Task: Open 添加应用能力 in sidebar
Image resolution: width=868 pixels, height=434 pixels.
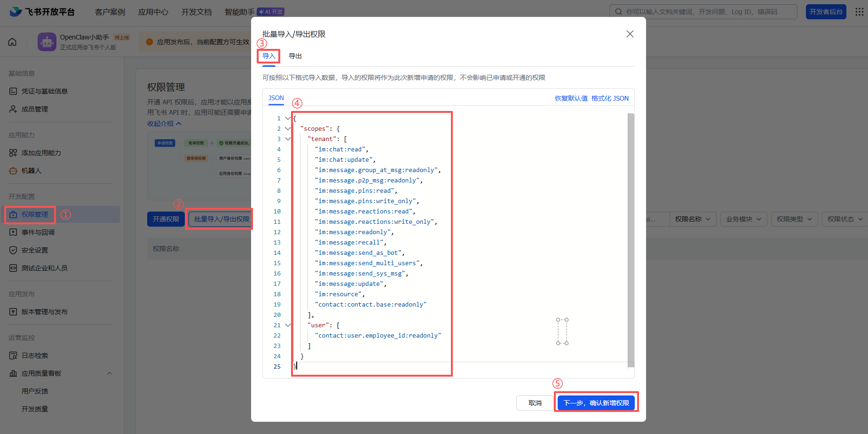Action: coord(41,153)
